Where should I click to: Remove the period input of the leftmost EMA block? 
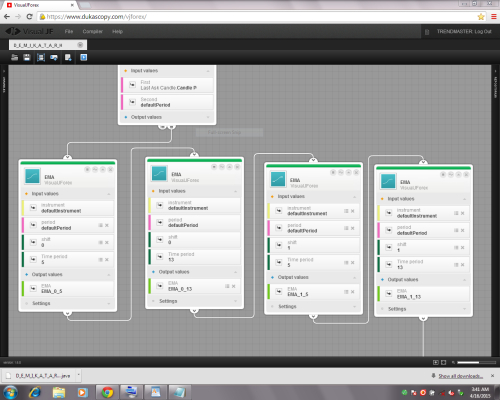point(107,225)
